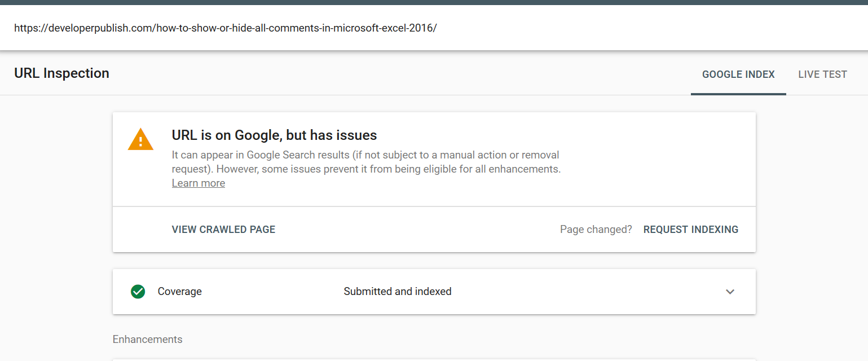Click the Enhancements section label
Image resolution: width=868 pixels, height=361 pixels.
pyautogui.click(x=147, y=339)
